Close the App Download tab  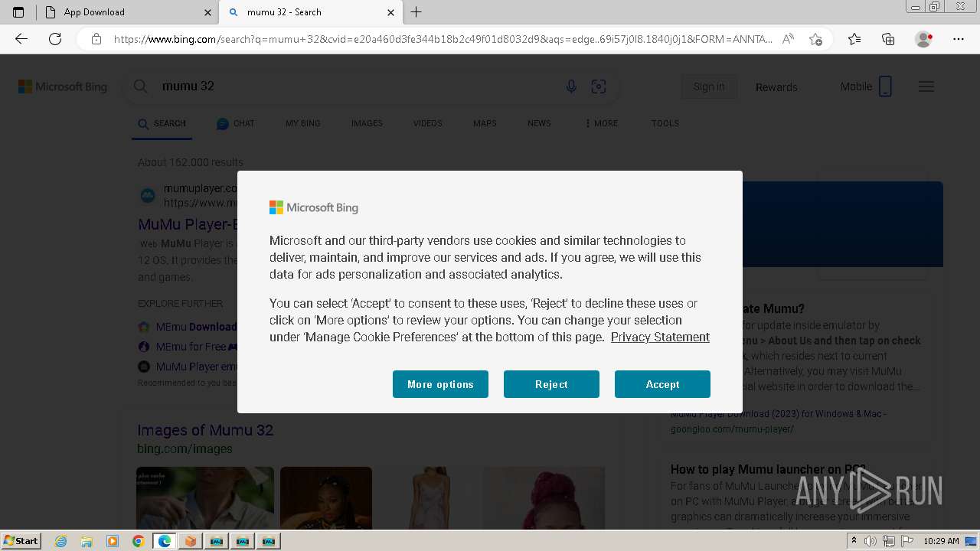pyautogui.click(x=207, y=12)
